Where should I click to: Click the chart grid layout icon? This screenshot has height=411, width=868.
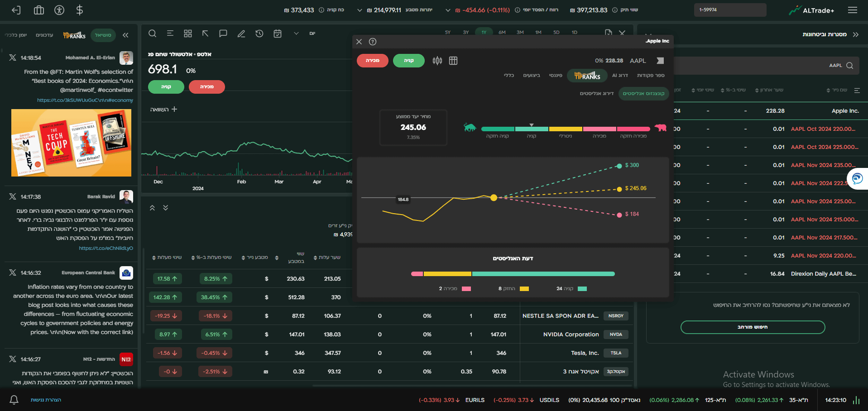[x=188, y=33]
